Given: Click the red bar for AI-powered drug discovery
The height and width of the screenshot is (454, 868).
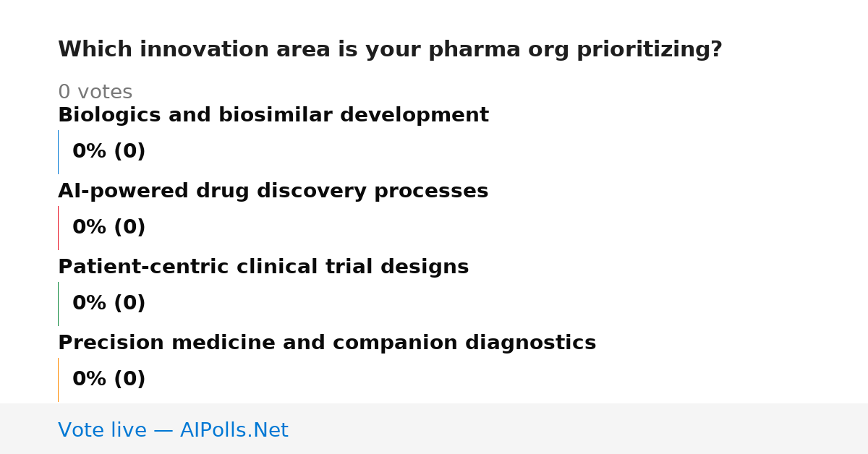Looking at the screenshot, I should pos(58,228).
